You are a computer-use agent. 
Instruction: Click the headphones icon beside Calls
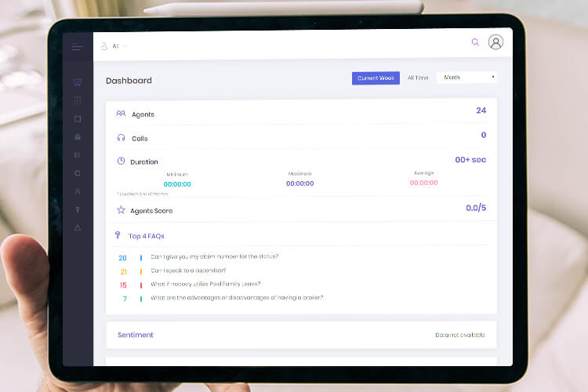pos(121,138)
